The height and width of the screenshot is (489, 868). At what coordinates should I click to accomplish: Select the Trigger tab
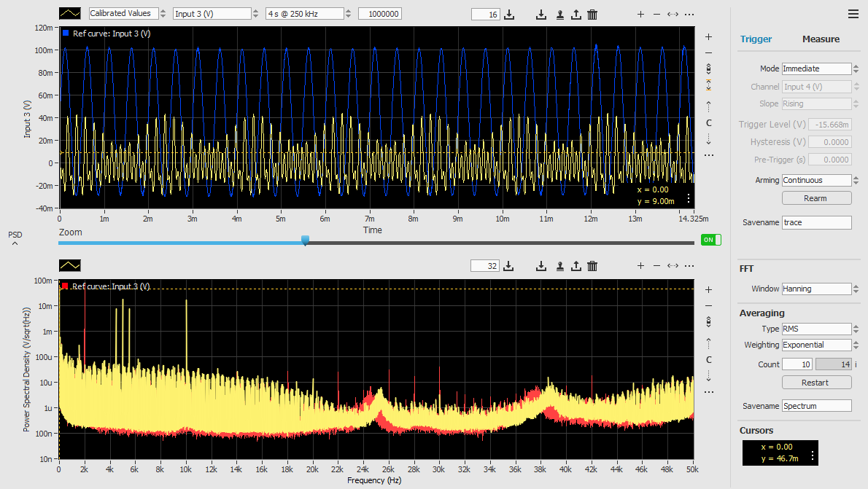[x=756, y=39]
